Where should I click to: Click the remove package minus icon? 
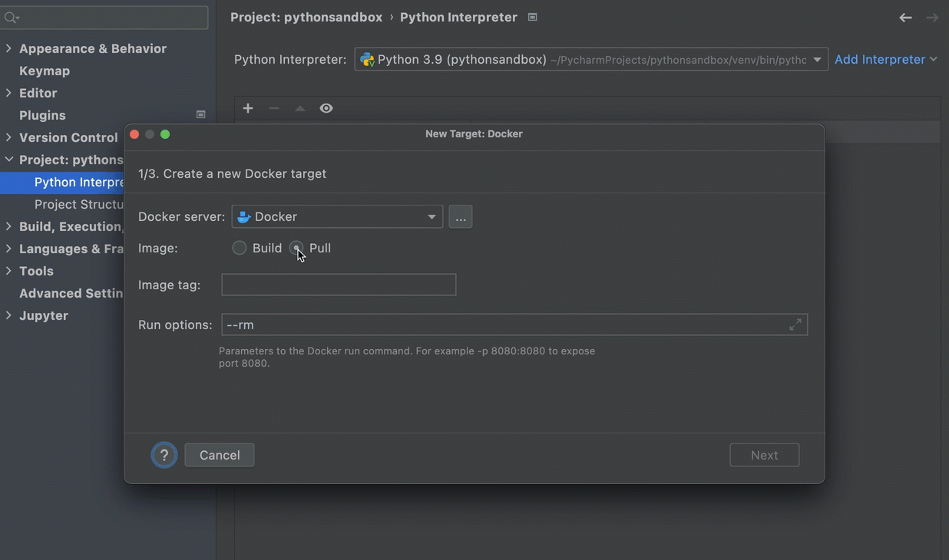coord(274,108)
